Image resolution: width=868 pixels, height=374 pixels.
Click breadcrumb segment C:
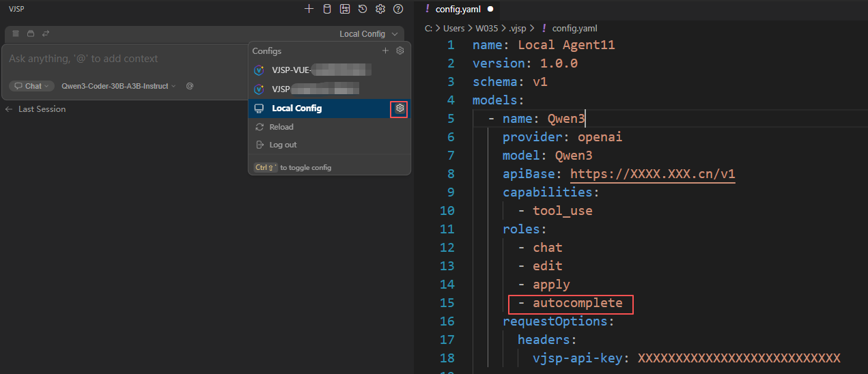tap(428, 29)
